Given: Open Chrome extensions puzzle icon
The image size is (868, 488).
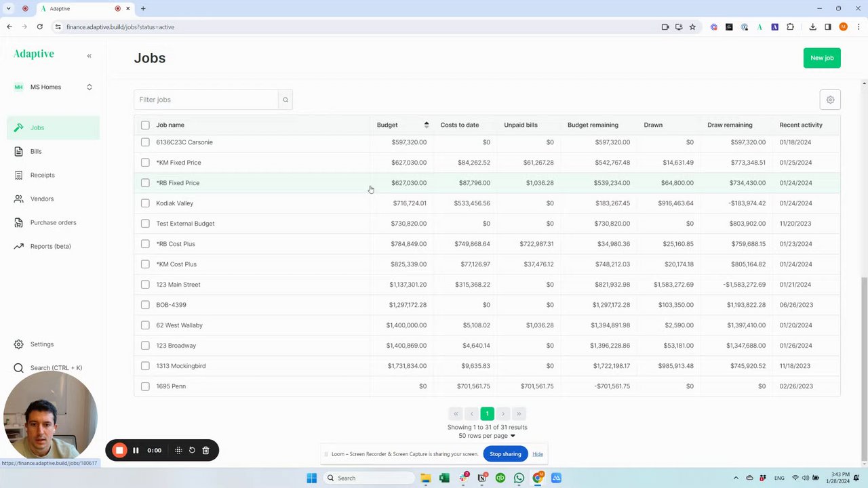Looking at the screenshot, I should coord(790,27).
